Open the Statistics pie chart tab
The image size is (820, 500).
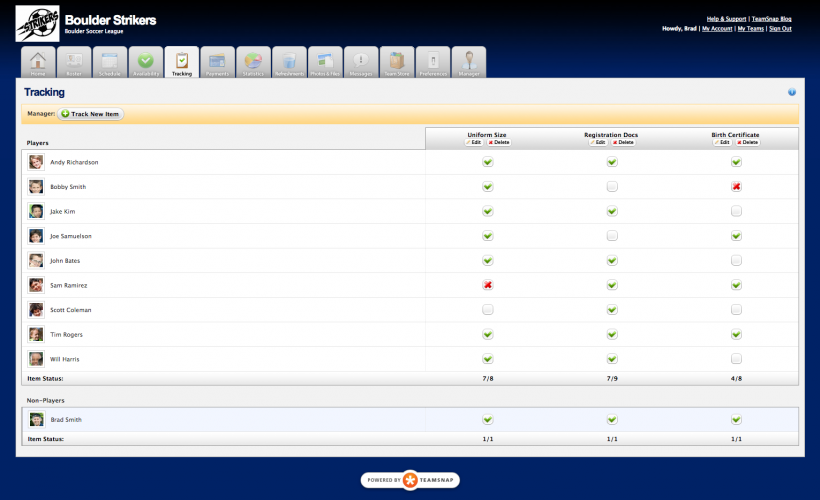pyautogui.click(x=253, y=62)
